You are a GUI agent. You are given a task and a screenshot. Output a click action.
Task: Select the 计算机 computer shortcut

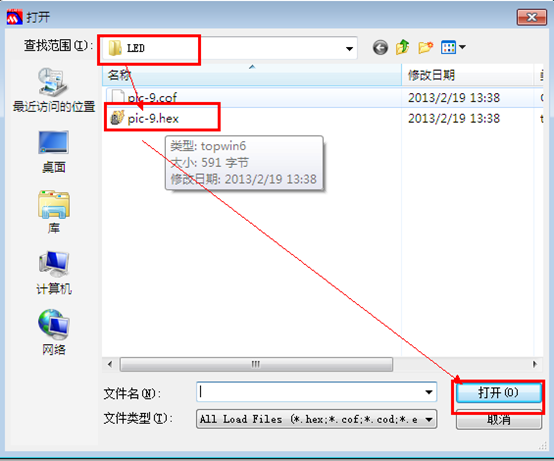54,273
